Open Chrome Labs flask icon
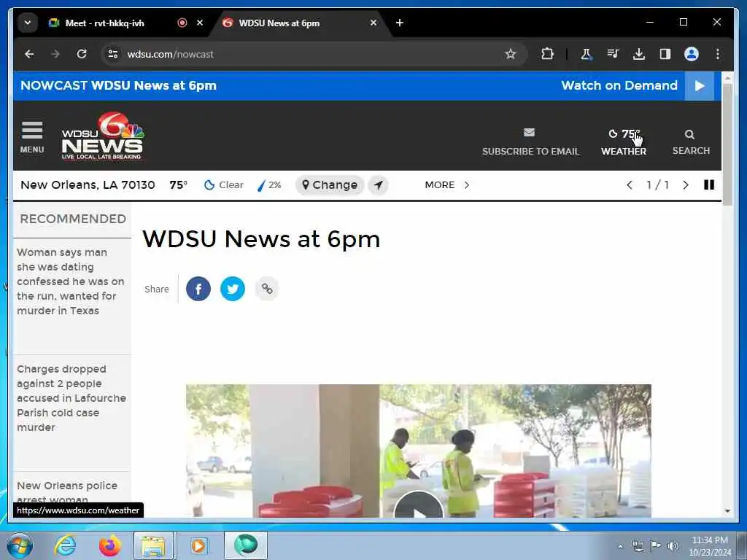747x560 pixels. pyautogui.click(x=586, y=54)
